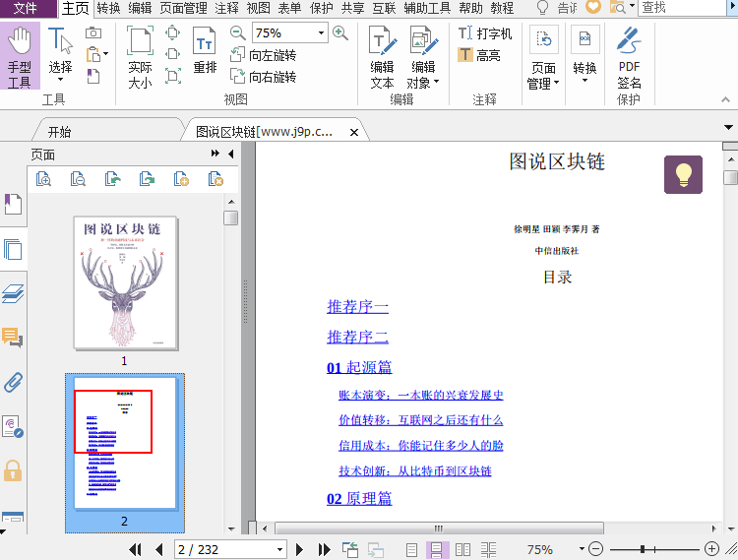Open the Layers side panel
This screenshot has width=738, height=560.
tap(13, 293)
